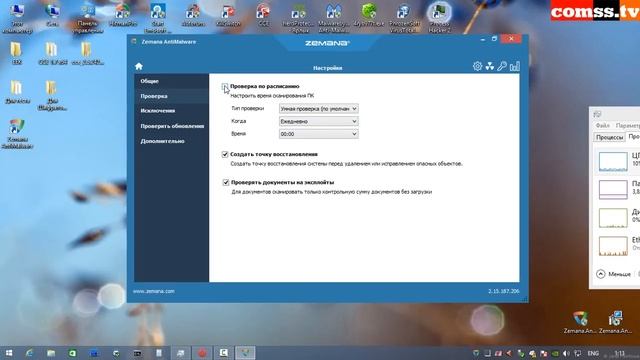Open license via the key icon

coord(502,66)
